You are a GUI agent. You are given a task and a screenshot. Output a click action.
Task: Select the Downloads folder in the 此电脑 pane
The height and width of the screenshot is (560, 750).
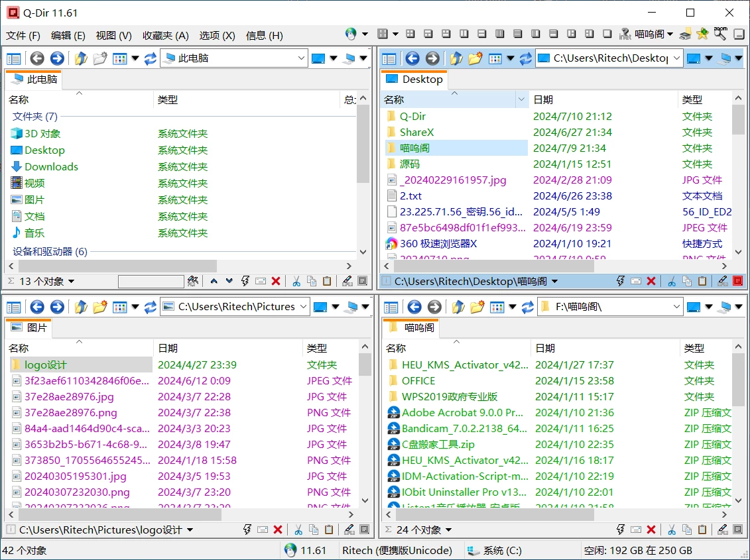pyautogui.click(x=51, y=166)
